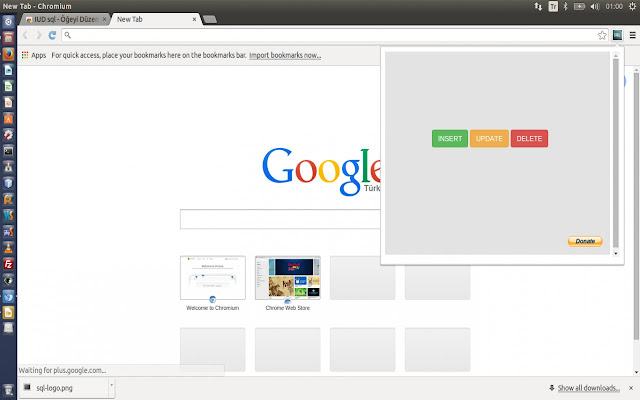Click the UPDATE button
The width and height of the screenshot is (640, 400).
489,139
